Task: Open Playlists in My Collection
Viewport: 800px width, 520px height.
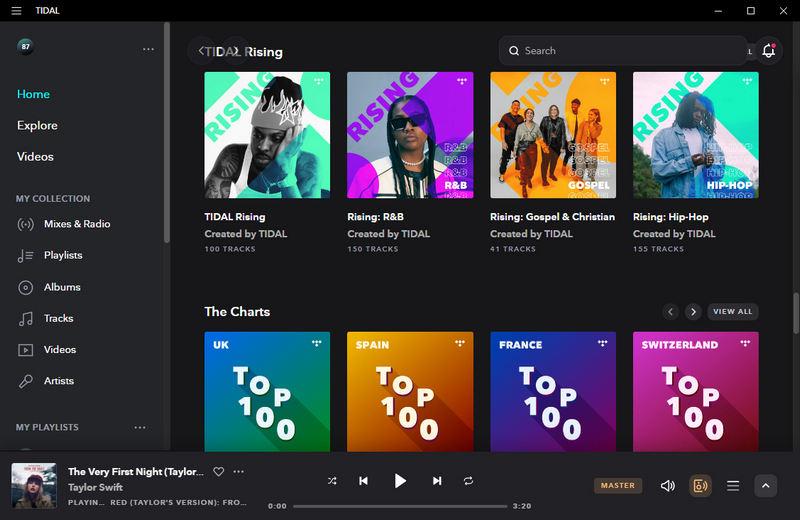Action: click(x=63, y=255)
